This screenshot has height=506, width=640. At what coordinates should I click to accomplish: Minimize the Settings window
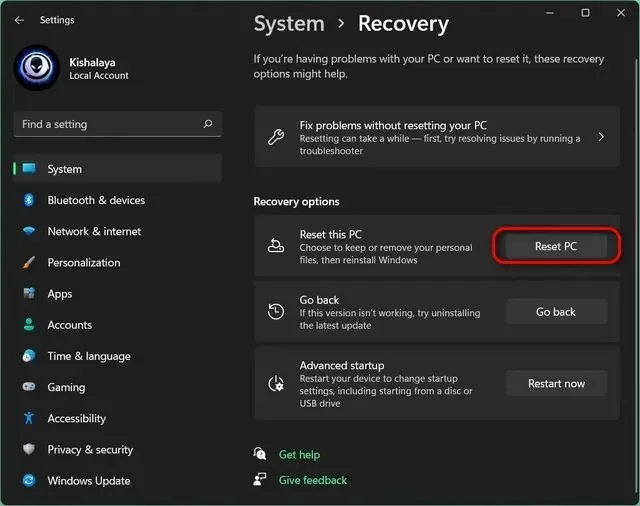(550, 13)
